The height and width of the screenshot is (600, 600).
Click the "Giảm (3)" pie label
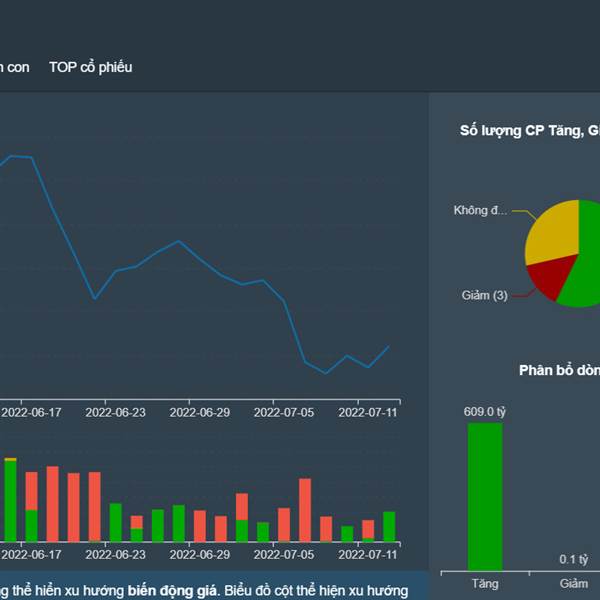[x=484, y=295]
